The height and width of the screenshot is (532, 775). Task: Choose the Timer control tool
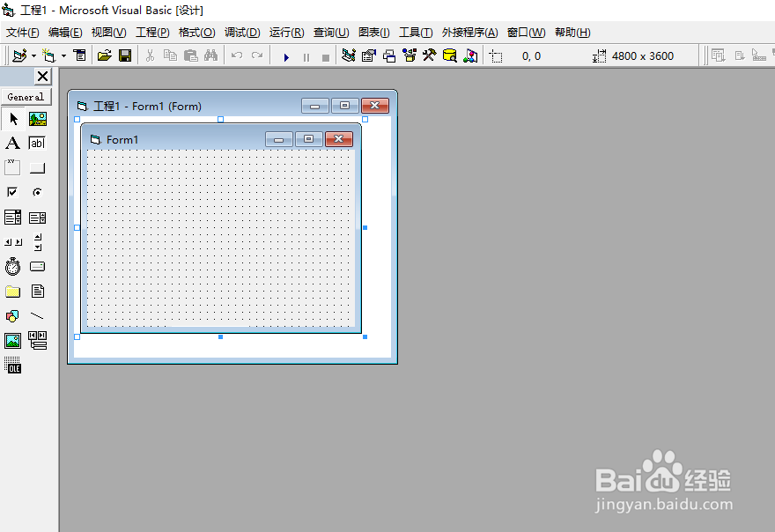click(x=13, y=267)
